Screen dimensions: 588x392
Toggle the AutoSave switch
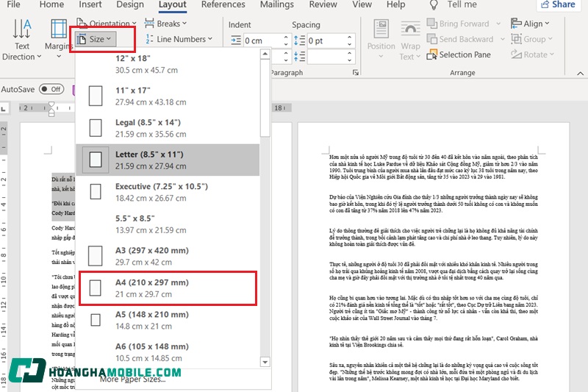[51, 89]
